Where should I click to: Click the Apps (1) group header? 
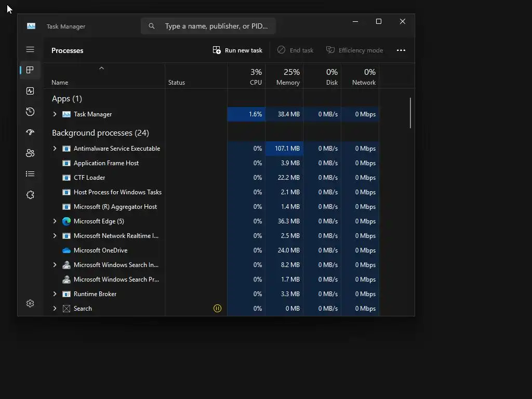pyautogui.click(x=67, y=99)
